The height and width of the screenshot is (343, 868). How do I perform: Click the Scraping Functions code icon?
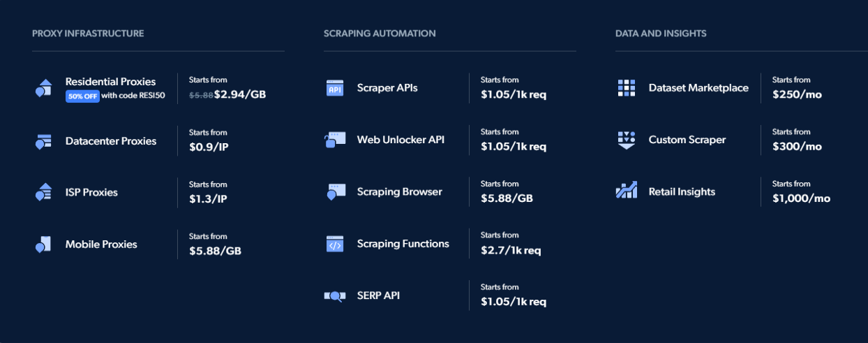(x=335, y=244)
